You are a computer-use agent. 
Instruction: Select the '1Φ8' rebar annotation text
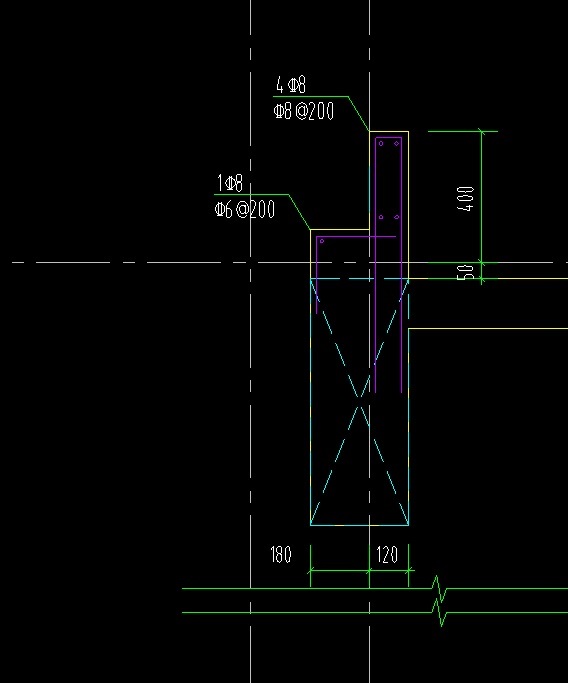click(x=230, y=183)
